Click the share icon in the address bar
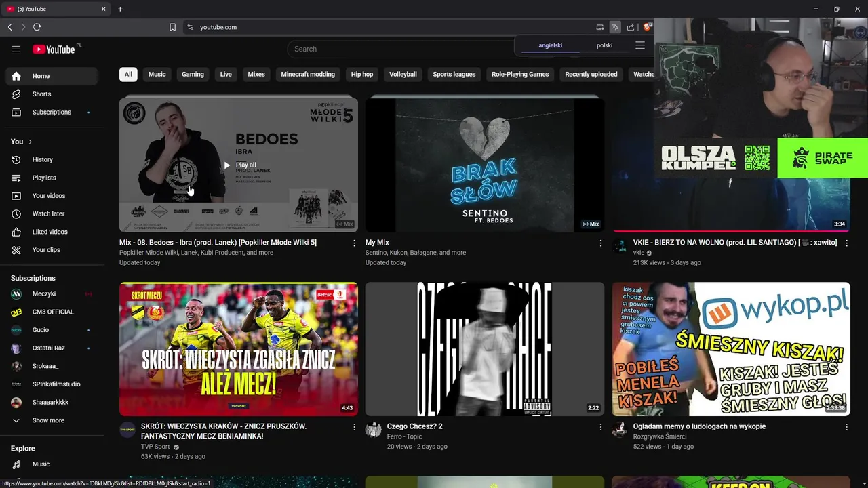The height and width of the screenshot is (488, 868). pyautogui.click(x=631, y=27)
